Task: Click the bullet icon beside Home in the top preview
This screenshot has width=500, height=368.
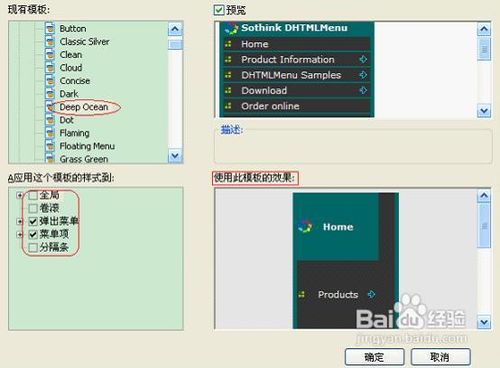Action: click(x=228, y=44)
